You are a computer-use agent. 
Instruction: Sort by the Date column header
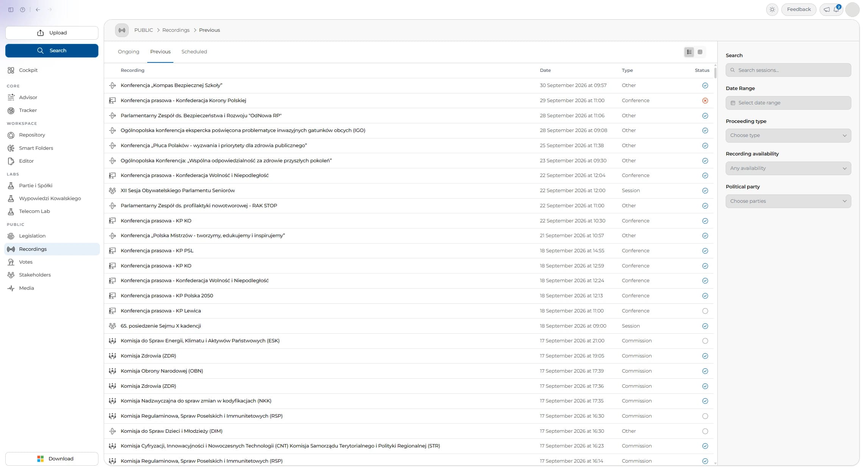tap(545, 70)
